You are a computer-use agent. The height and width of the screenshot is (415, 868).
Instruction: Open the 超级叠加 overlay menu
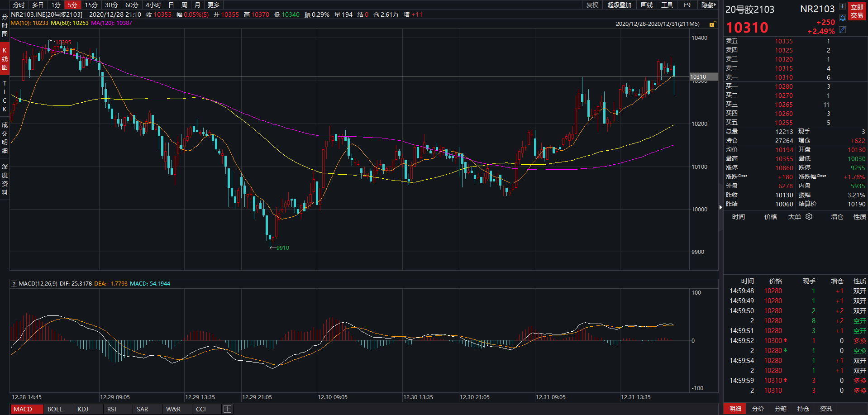point(619,5)
